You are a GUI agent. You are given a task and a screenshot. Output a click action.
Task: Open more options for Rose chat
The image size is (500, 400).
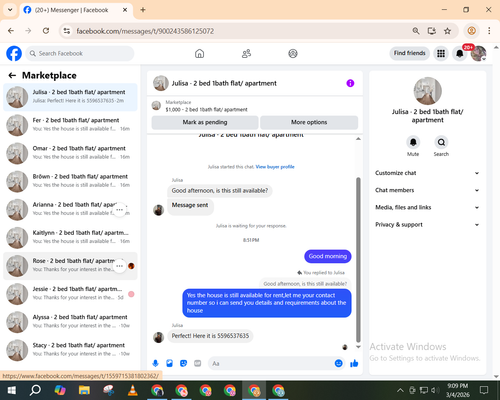tap(120, 266)
